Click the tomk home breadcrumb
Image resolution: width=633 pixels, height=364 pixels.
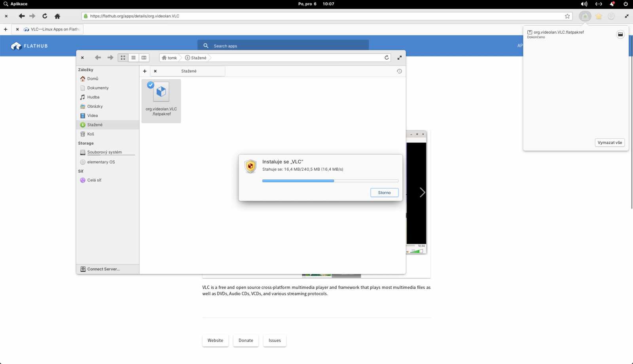click(169, 58)
